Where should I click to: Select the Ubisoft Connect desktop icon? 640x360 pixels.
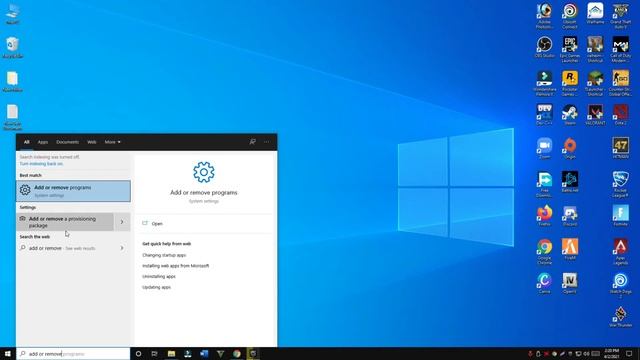(570, 16)
